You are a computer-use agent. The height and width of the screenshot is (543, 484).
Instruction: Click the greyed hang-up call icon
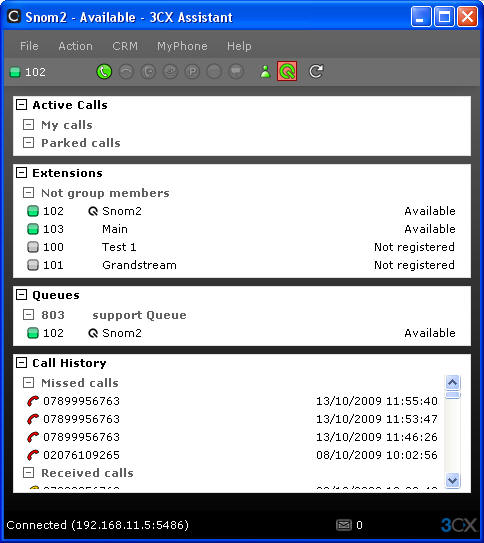pos(126,72)
